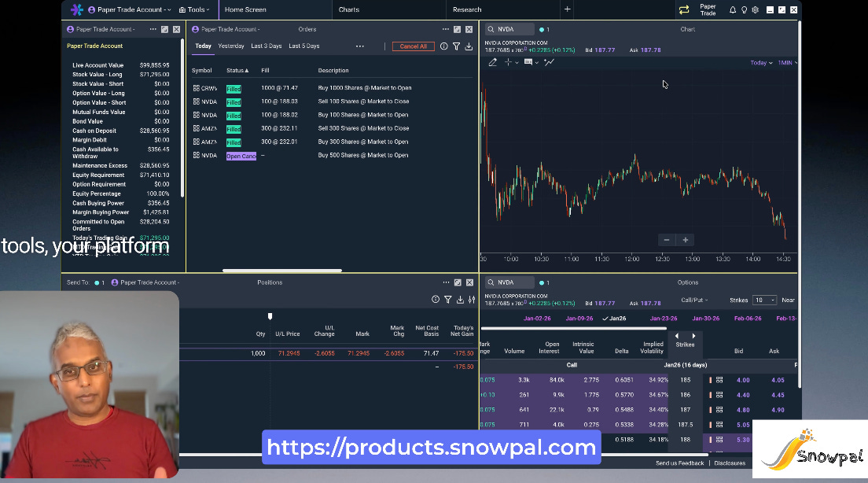Open Positions column settings sliders icon

pos(472,300)
